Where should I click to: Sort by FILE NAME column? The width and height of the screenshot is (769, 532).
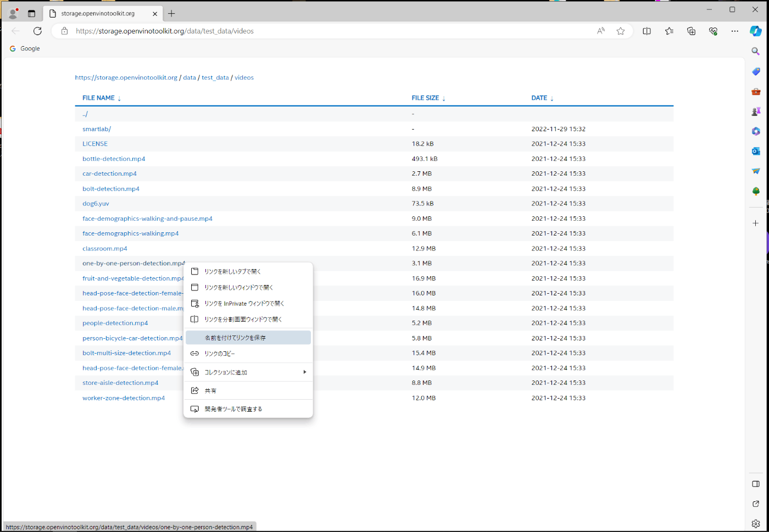[x=102, y=98]
